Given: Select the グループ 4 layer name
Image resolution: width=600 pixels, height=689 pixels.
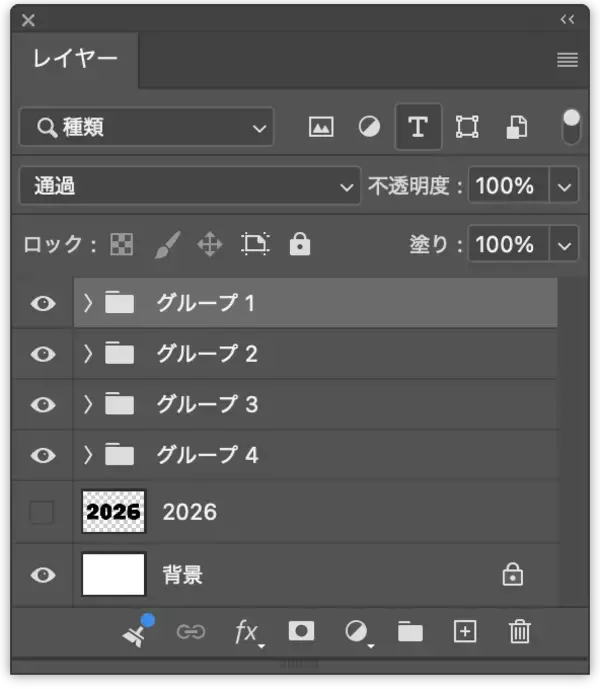Looking at the screenshot, I should pyautogui.click(x=207, y=455).
